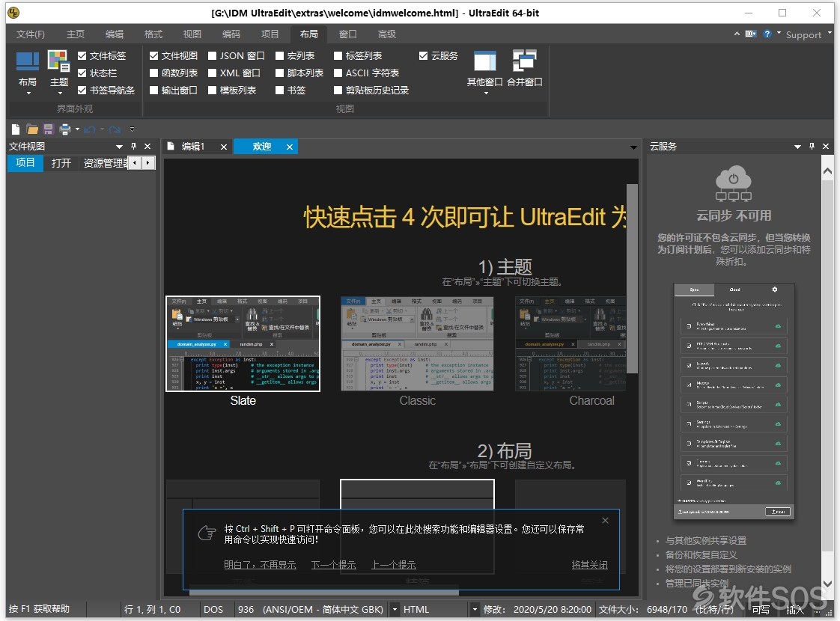This screenshot has width=840, height=621.
Task: Expand quick access toolbar customize arrow
Action: point(132,129)
